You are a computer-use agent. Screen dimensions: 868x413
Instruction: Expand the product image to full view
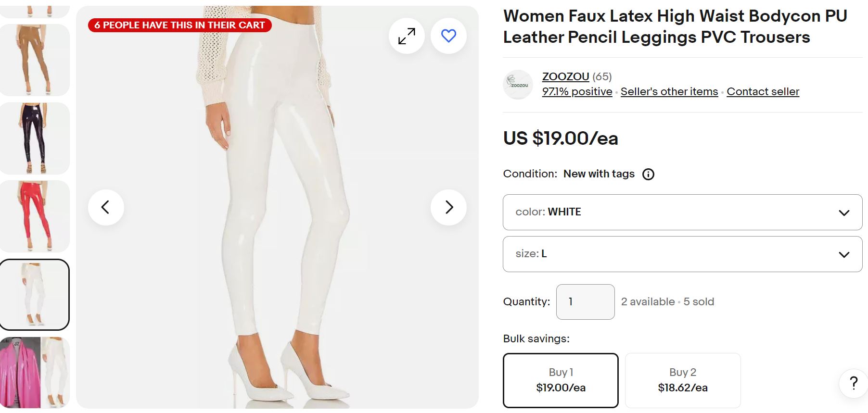coord(407,36)
